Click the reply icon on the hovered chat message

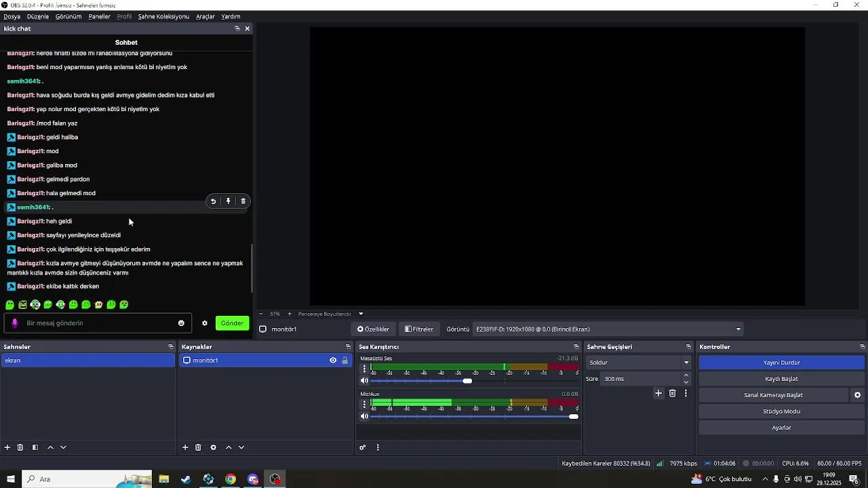[214, 201]
